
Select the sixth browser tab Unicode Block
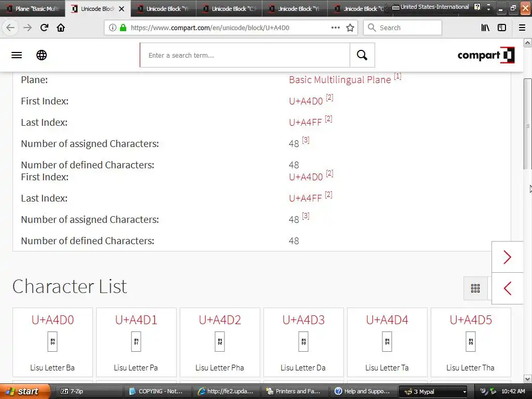pos(360,9)
